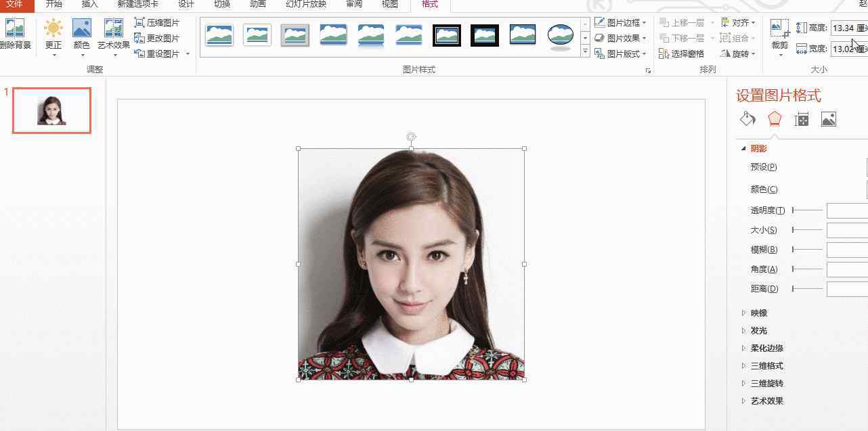
Task: Open the Group (组合) dropdown
Action: (x=739, y=38)
